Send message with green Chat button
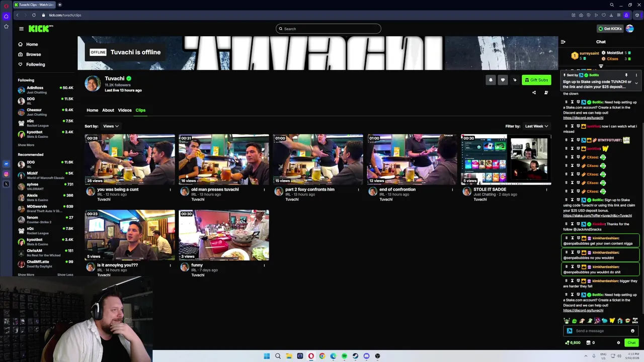Viewport: 644px width, 362px height. (631, 343)
